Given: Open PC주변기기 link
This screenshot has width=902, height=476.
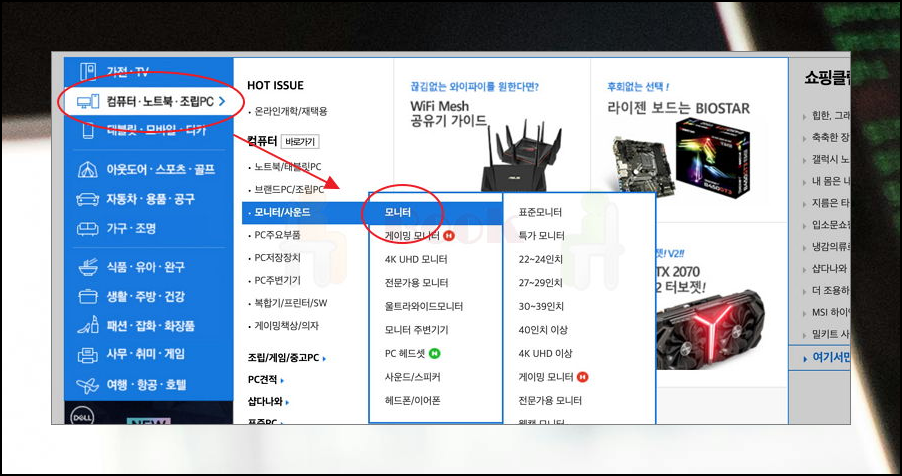Looking at the screenshot, I should [x=277, y=280].
